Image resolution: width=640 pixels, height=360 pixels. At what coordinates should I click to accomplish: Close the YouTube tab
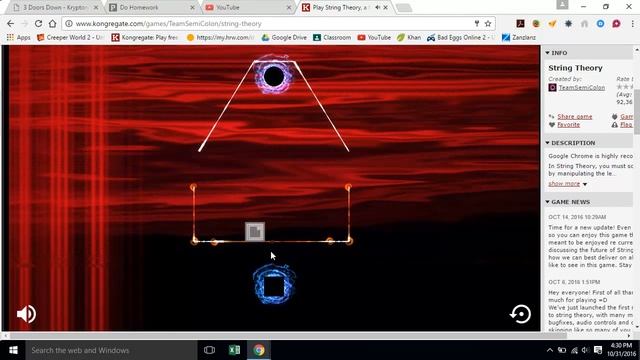pos(289,7)
